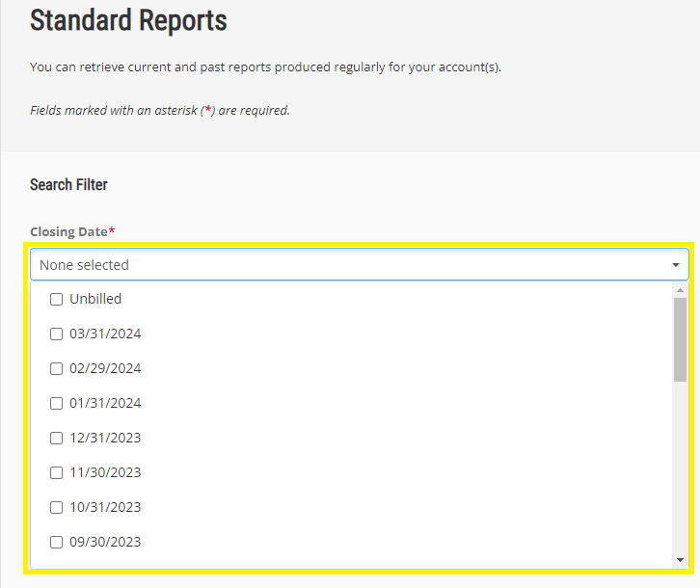The height and width of the screenshot is (588, 700).
Task: Check the Unbilled checkbox
Action: pyautogui.click(x=56, y=299)
